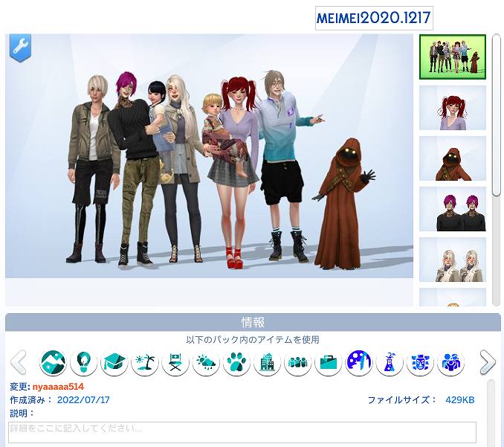Click the weather cloud Seasons pack icon
The height and width of the screenshot is (447, 504).
coord(206,363)
